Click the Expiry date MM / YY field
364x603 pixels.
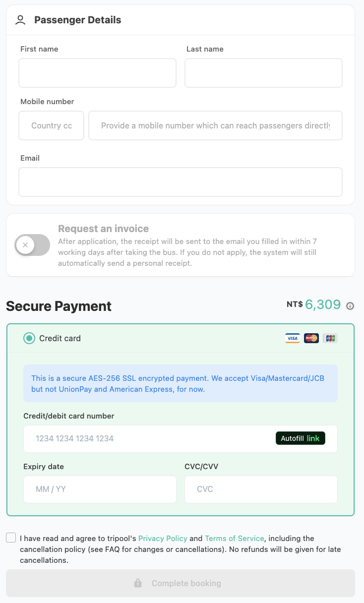point(100,489)
